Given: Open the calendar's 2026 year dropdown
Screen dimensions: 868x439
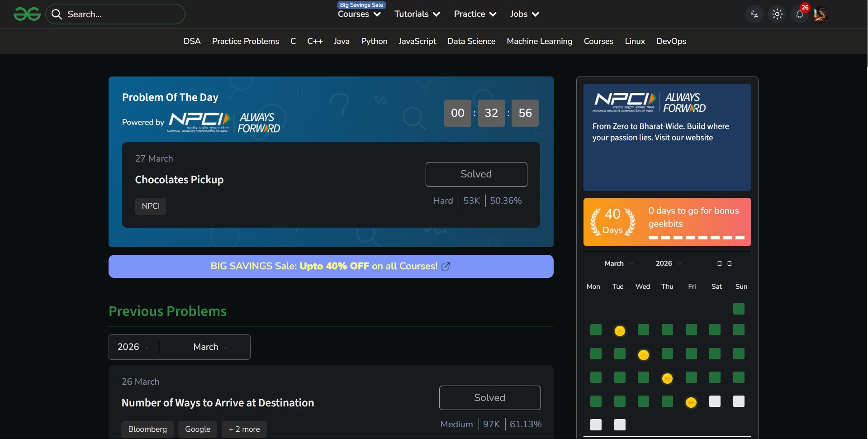Looking at the screenshot, I should 669,263.
